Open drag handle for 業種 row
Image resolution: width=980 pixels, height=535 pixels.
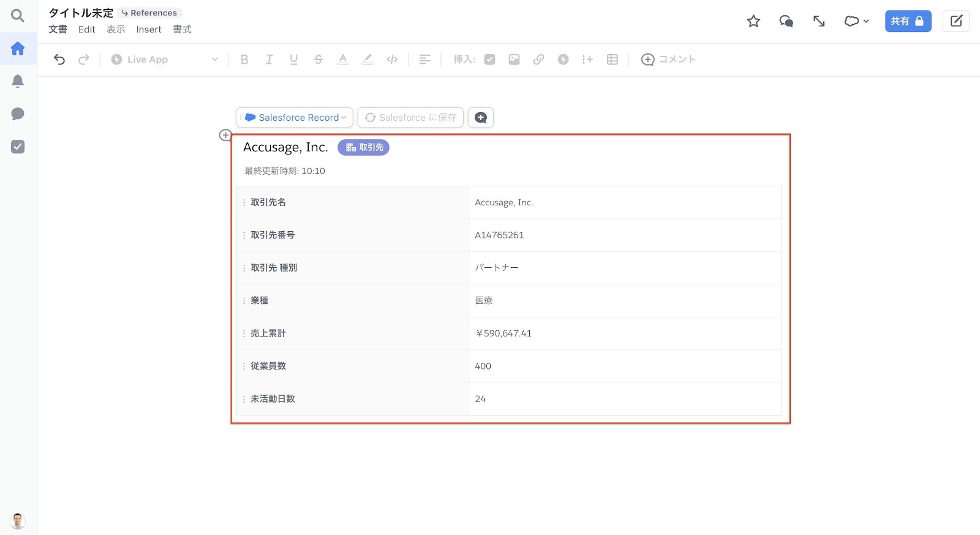(244, 301)
